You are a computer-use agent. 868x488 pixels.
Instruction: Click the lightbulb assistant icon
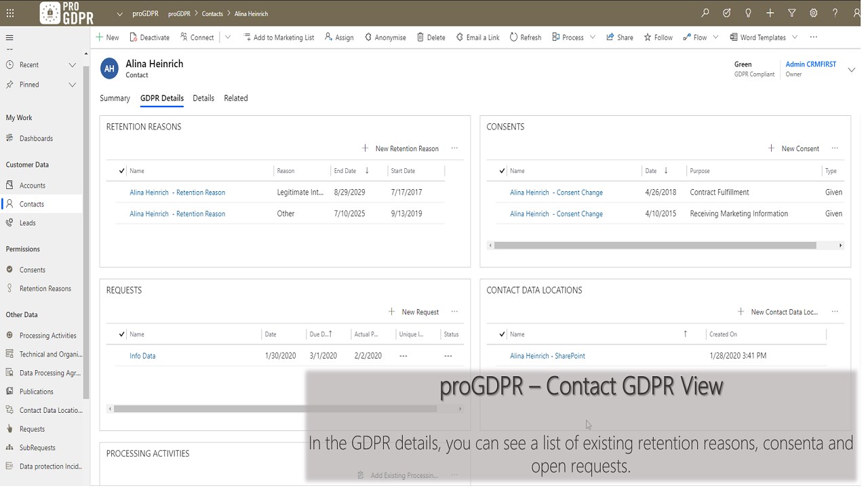coord(749,13)
